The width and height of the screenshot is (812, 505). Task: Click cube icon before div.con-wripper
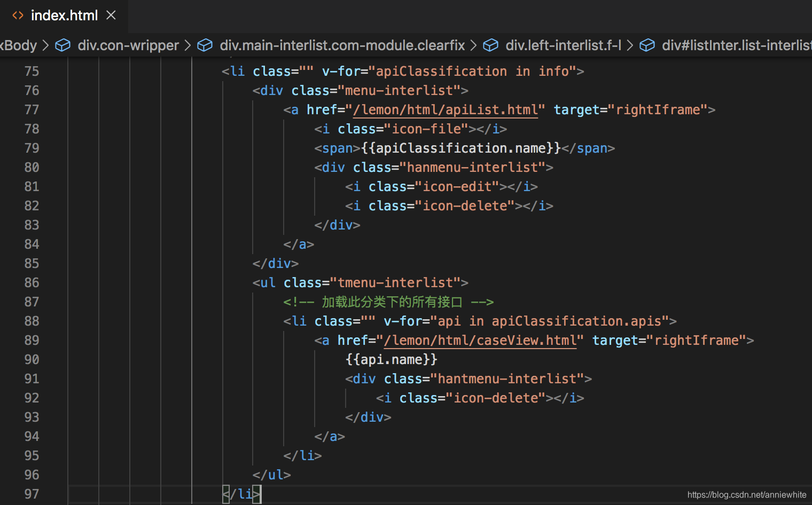click(63, 45)
